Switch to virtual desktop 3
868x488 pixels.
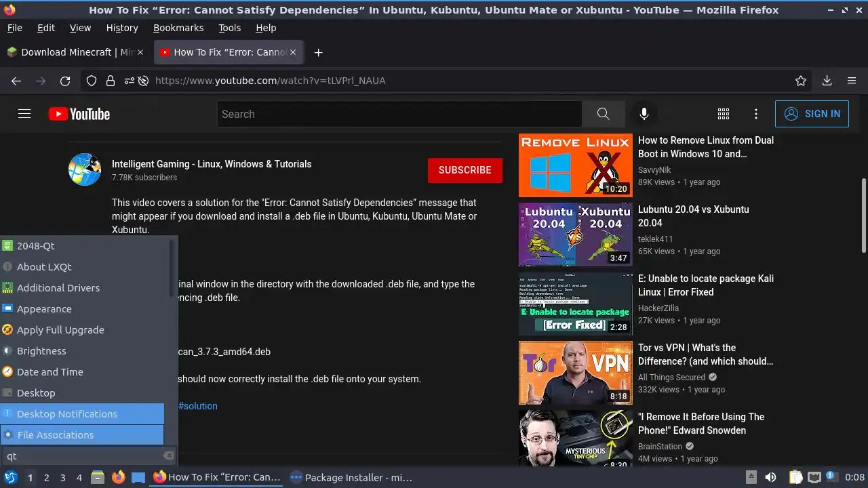[x=63, y=477]
